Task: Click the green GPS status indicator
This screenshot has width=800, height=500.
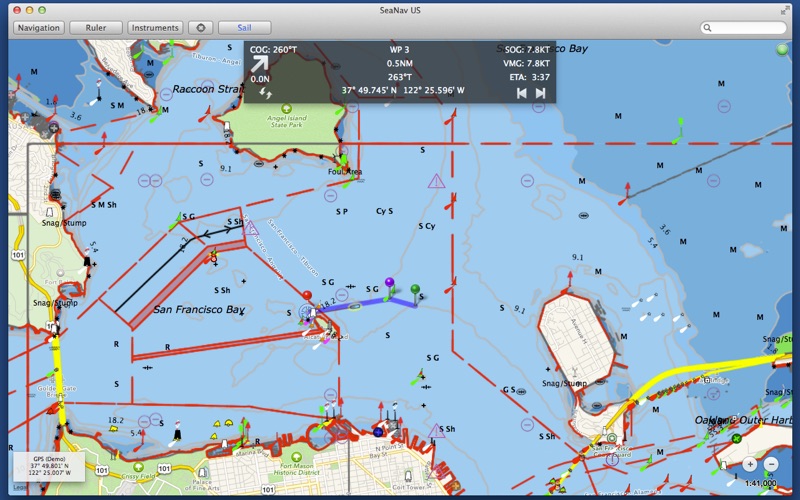Action: click(781, 50)
